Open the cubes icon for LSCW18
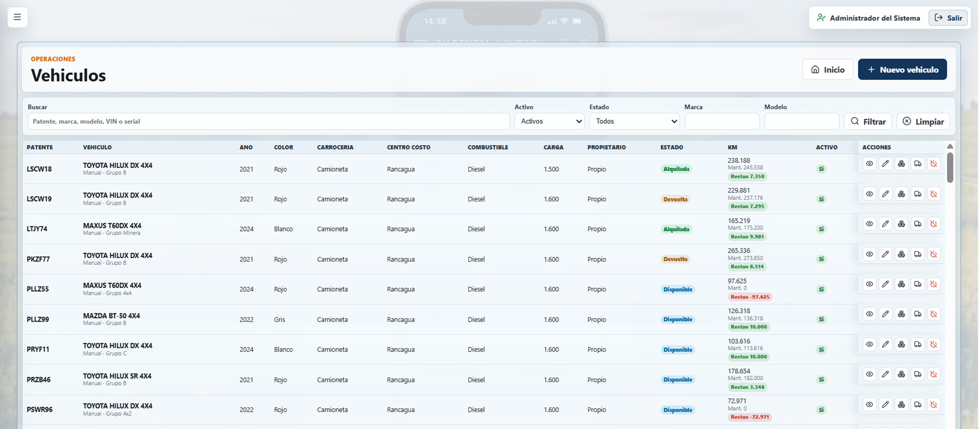The height and width of the screenshot is (429, 980). (x=902, y=164)
